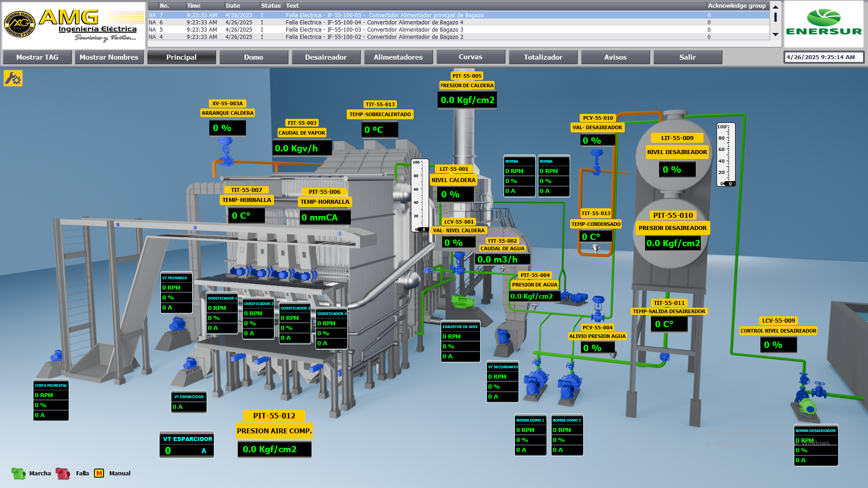Click the red Falla motor legend icon

click(x=63, y=473)
